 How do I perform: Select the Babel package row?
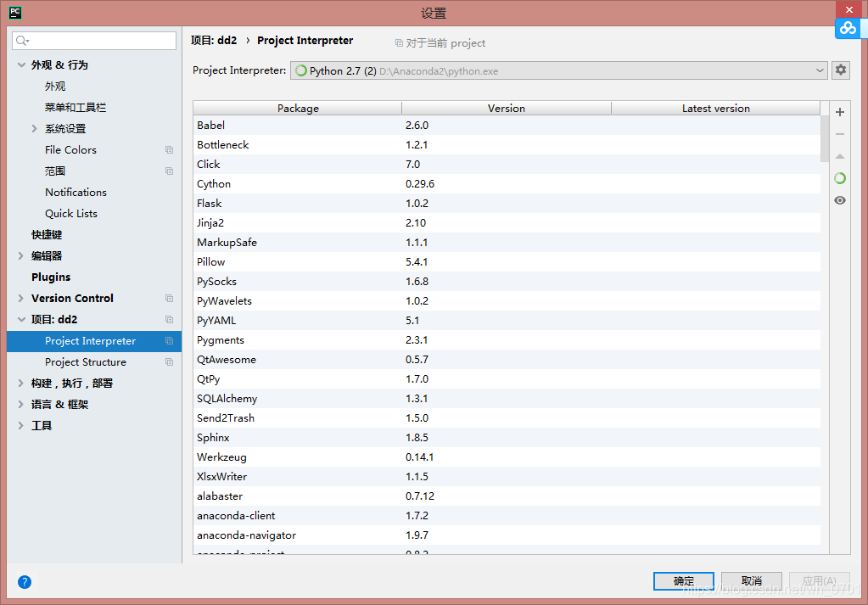[x=507, y=125]
